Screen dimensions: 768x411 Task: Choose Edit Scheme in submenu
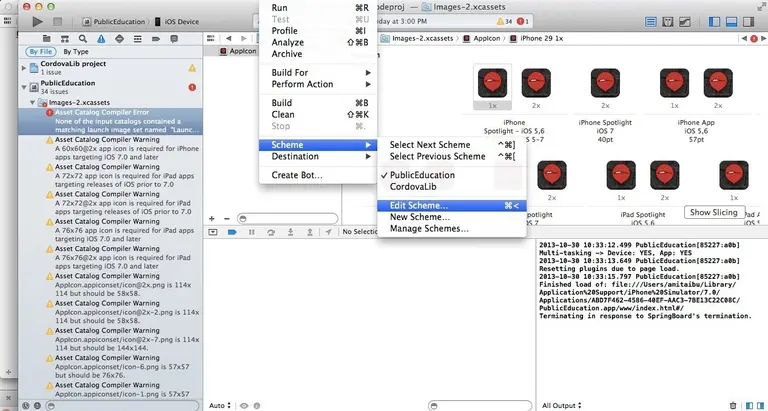click(x=452, y=206)
